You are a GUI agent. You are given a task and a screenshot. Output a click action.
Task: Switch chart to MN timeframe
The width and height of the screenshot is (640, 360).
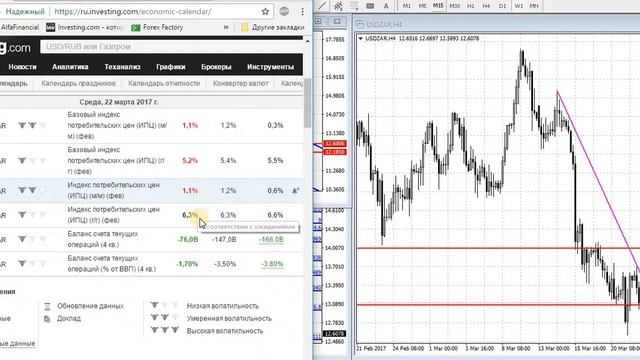pos(534,6)
